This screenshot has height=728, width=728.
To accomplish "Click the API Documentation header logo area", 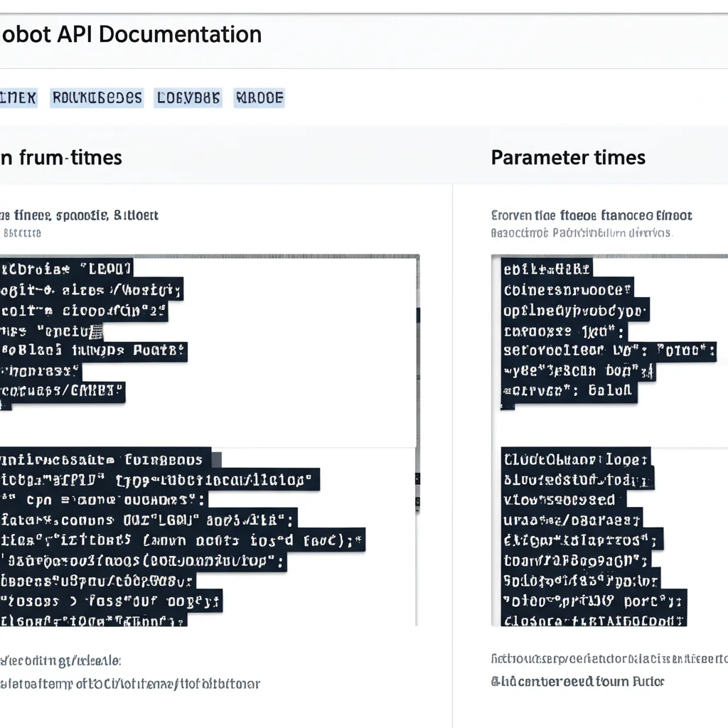I will [x=130, y=34].
